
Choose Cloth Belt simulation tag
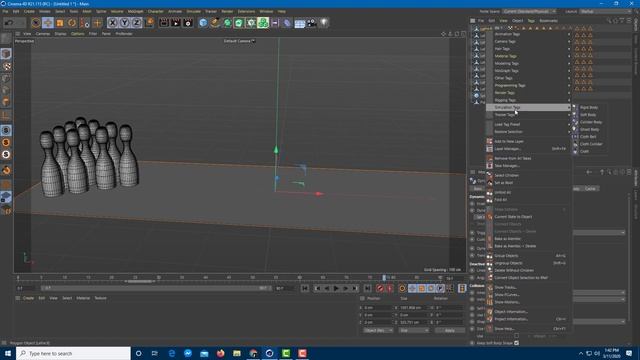click(589, 137)
